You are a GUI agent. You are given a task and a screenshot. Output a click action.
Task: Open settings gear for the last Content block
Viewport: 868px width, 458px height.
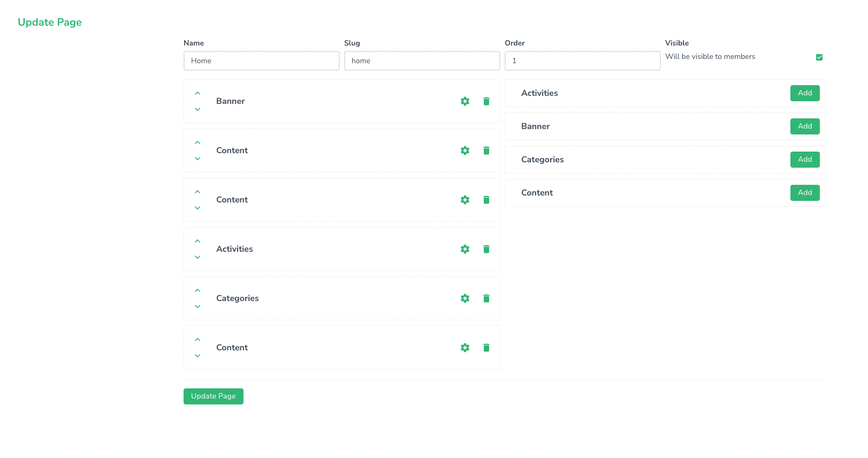(465, 348)
